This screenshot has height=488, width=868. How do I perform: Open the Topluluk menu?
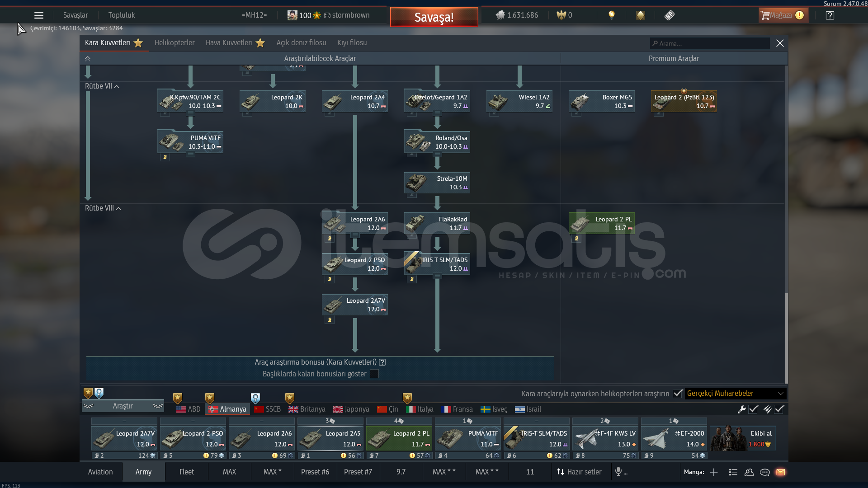tap(122, 15)
